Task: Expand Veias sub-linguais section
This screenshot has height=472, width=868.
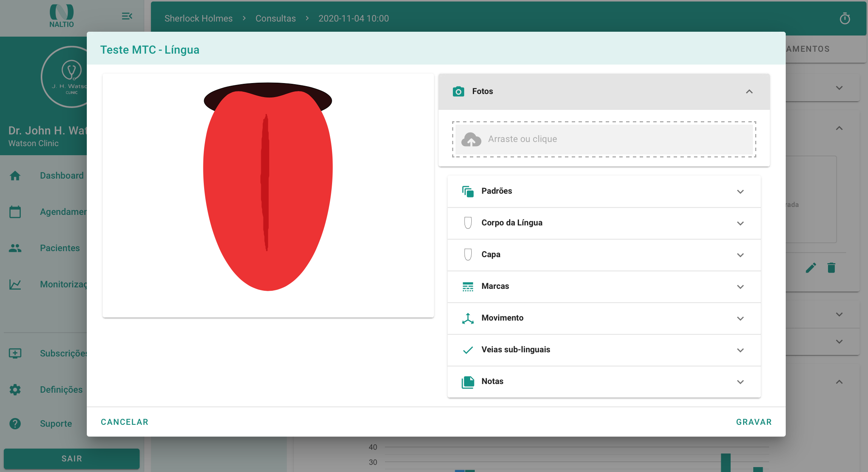Action: tap(740, 350)
